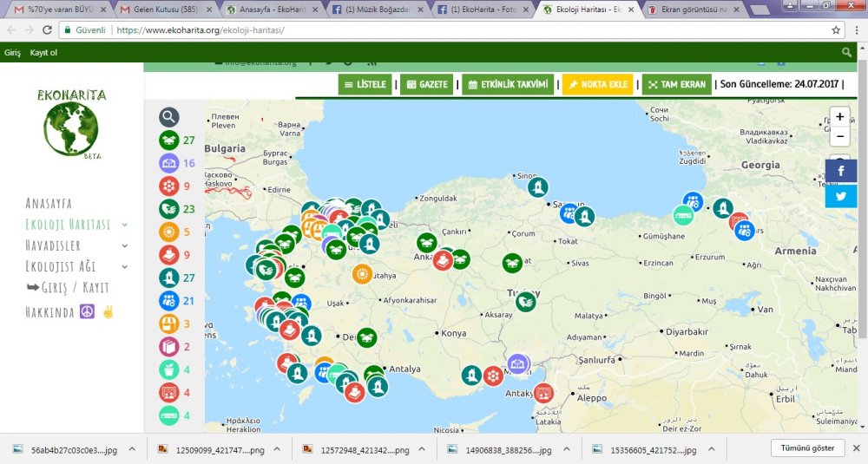Expand the Havadisler submenu chevron
The height and width of the screenshot is (464, 868).
point(124,245)
